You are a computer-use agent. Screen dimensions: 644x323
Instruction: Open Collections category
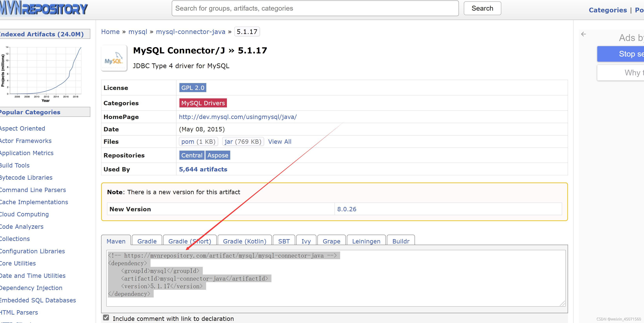coord(15,239)
